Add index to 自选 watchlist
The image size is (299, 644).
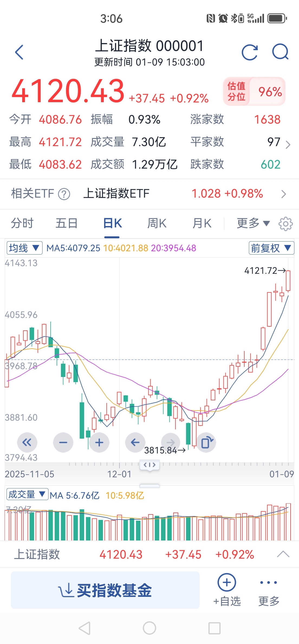click(227, 590)
